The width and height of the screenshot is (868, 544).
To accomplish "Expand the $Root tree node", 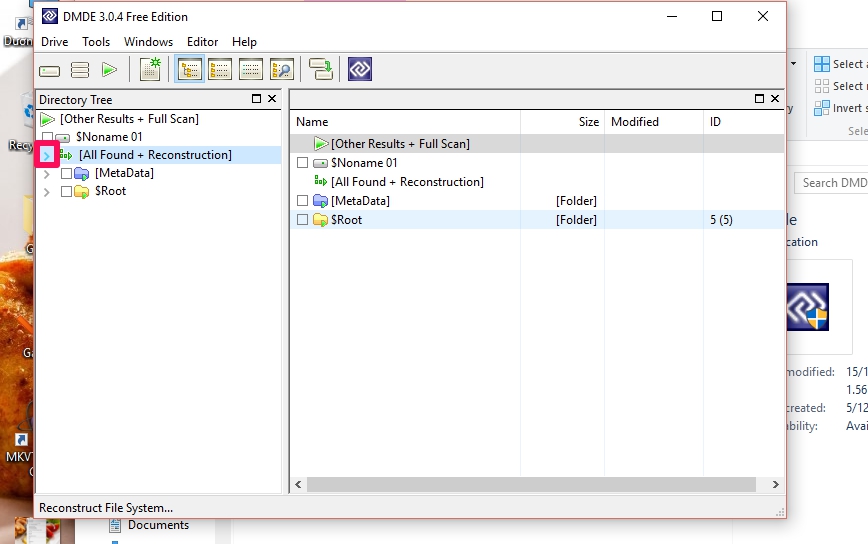I will point(46,192).
